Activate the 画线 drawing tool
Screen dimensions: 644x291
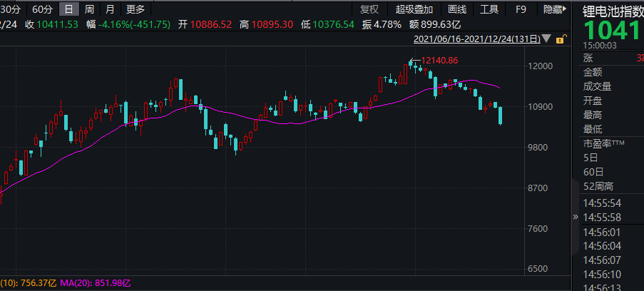[457, 9]
